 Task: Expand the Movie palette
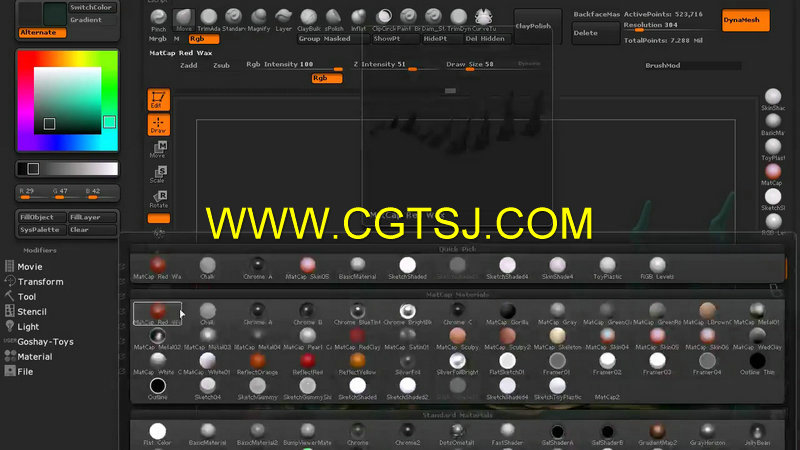(x=30, y=266)
